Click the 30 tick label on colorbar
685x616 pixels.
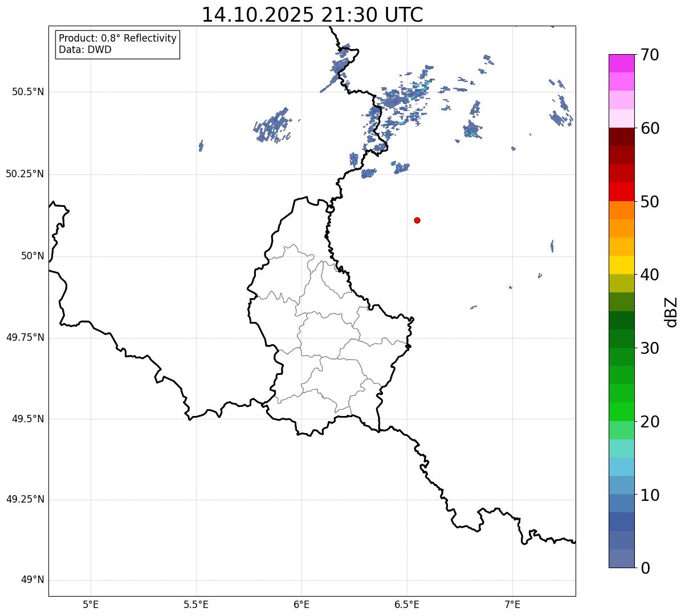pos(649,348)
